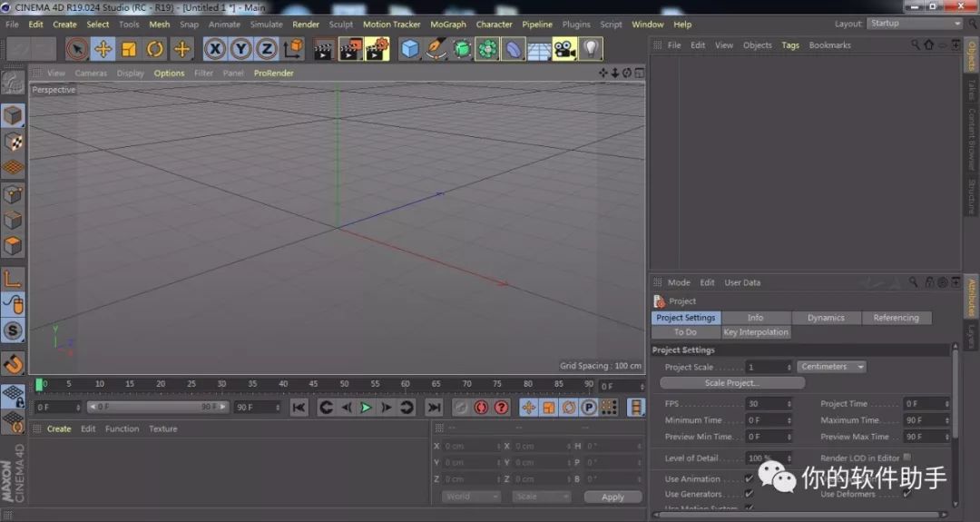This screenshot has height=522, width=980.
Task: Open the Scale mode dropdown
Action: 541,497
